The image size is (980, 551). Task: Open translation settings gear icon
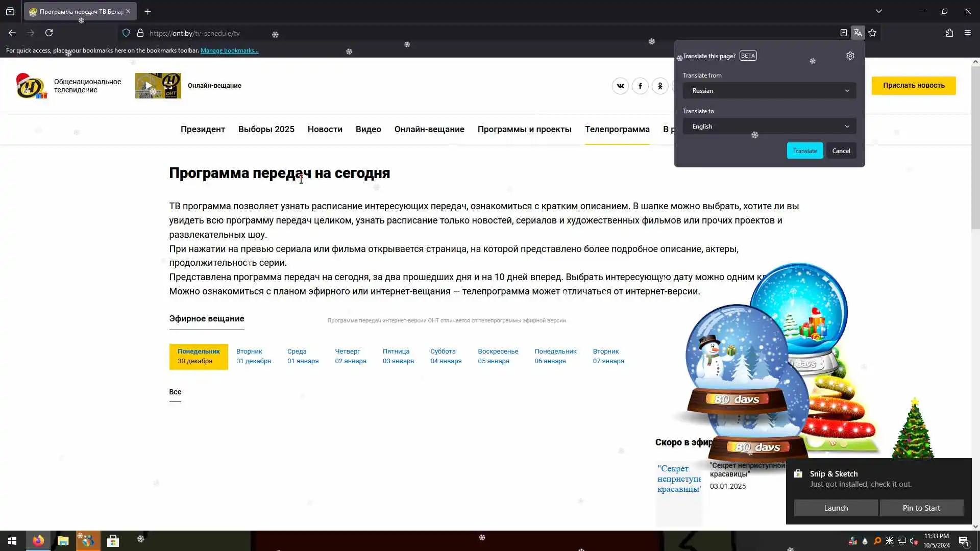coord(850,56)
